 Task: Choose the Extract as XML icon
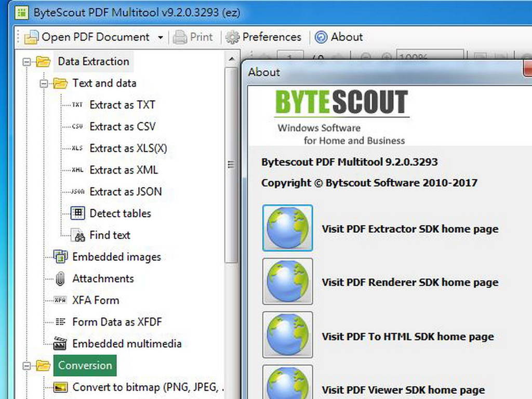77,170
